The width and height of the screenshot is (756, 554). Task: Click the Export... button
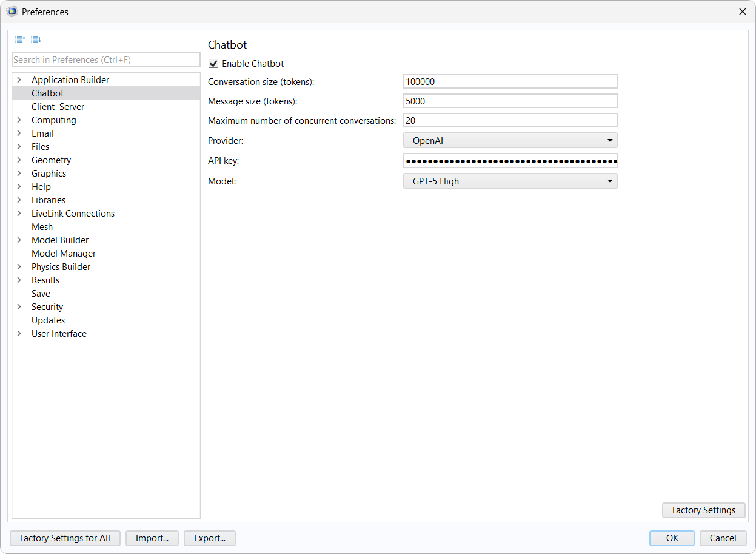[210, 538]
